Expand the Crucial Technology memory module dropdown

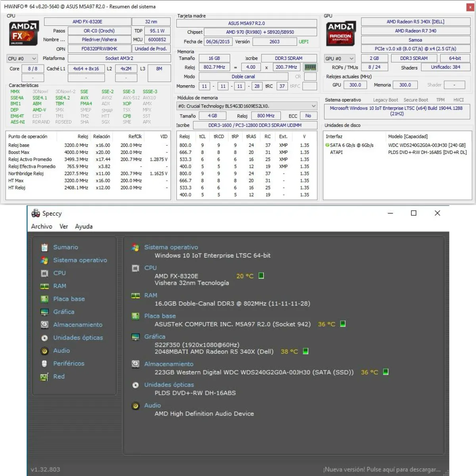pos(314,106)
